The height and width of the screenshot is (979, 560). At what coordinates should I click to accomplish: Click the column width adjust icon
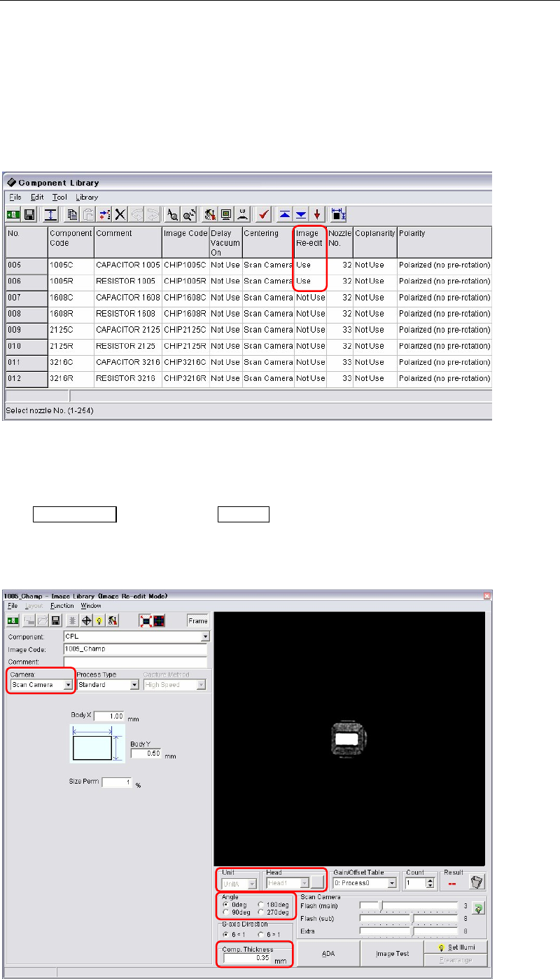point(339,215)
